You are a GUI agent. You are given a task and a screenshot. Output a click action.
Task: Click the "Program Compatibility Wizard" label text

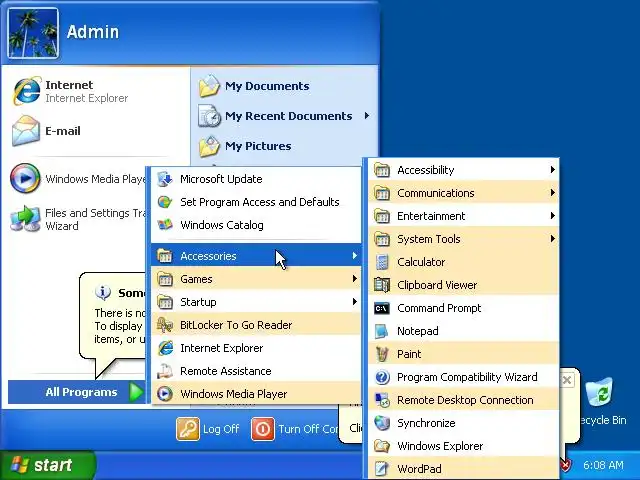(x=467, y=377)
